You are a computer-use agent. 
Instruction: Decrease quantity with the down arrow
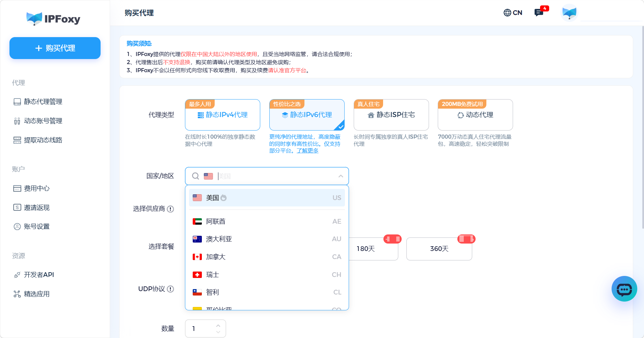[218, 332]
